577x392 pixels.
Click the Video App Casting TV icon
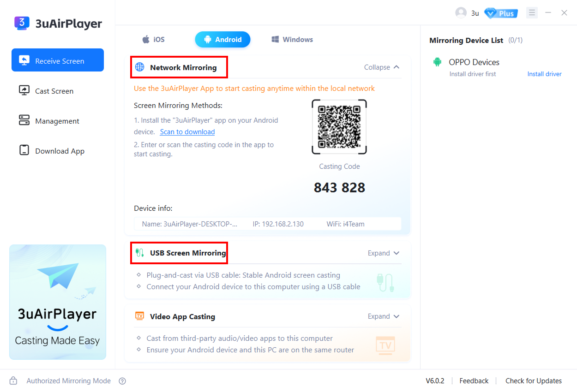139,316
